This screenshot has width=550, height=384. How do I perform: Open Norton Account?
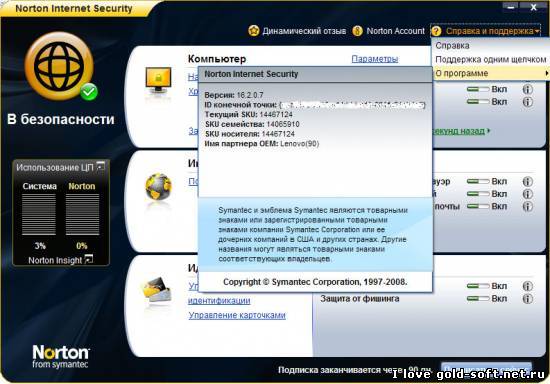(x=395, y=31)
